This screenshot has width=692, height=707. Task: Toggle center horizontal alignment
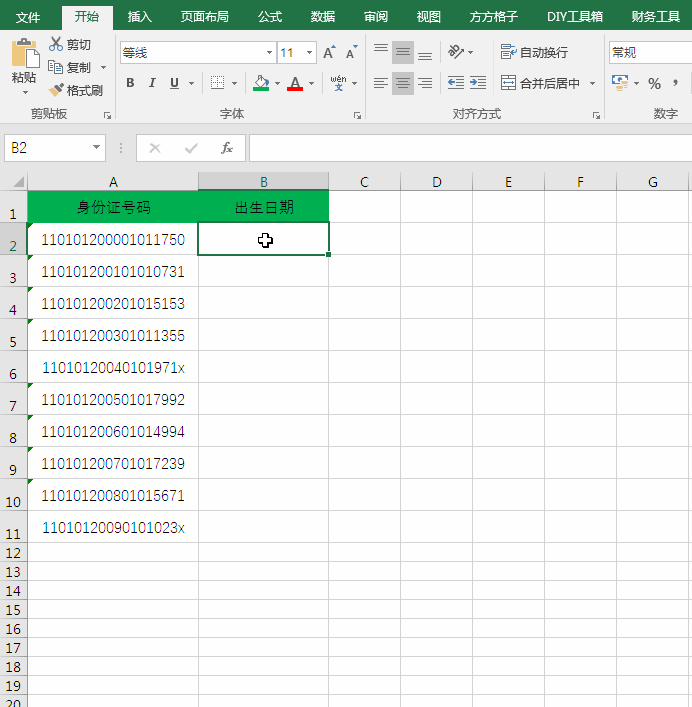[x=403, y=83]
